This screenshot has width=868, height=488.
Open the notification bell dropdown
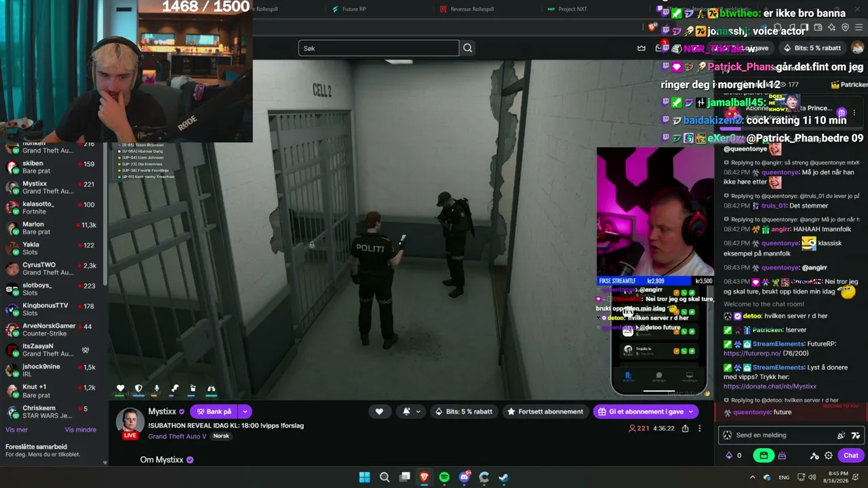pos(411,411)
